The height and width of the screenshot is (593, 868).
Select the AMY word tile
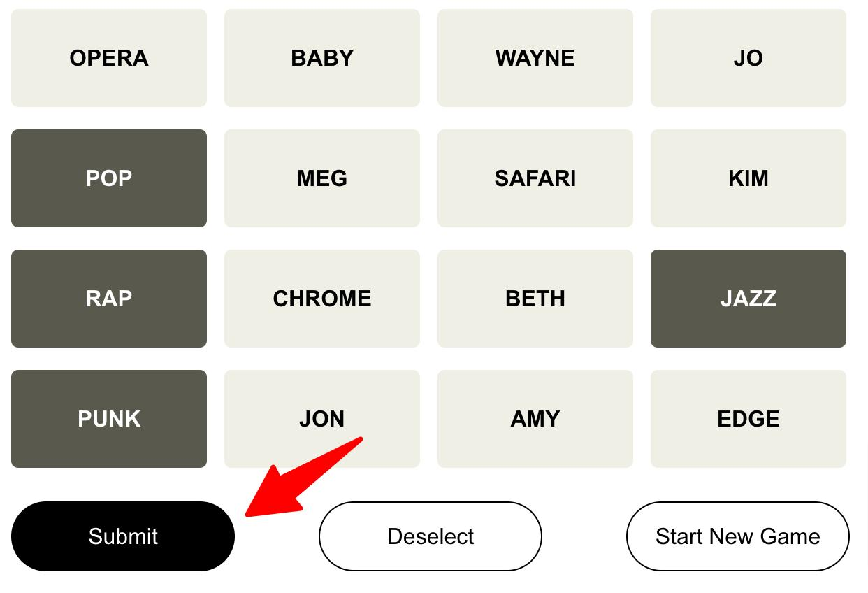pos(535,419)
